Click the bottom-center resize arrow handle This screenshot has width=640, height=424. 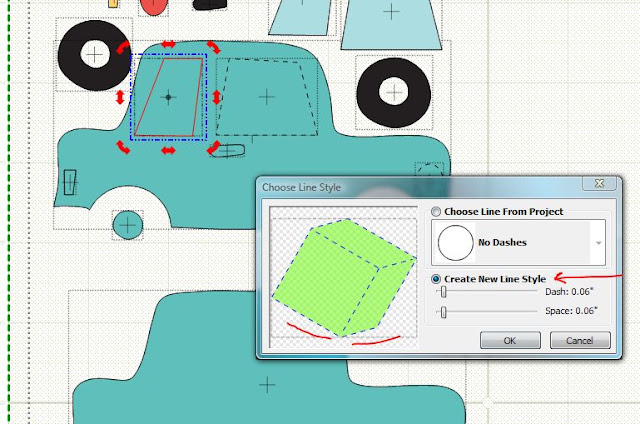(x=168, y=151)
